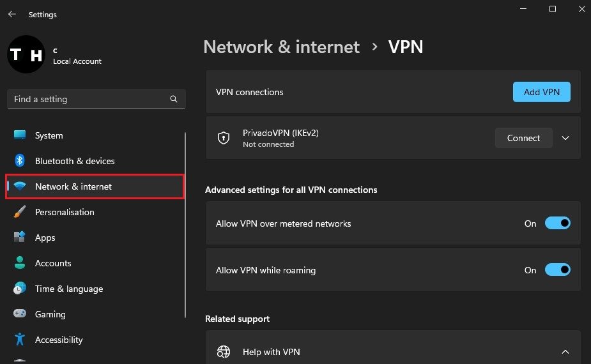The image size is (591, 364).
Task: Click the search magnifier icon
Action: [x=174, y=100]
